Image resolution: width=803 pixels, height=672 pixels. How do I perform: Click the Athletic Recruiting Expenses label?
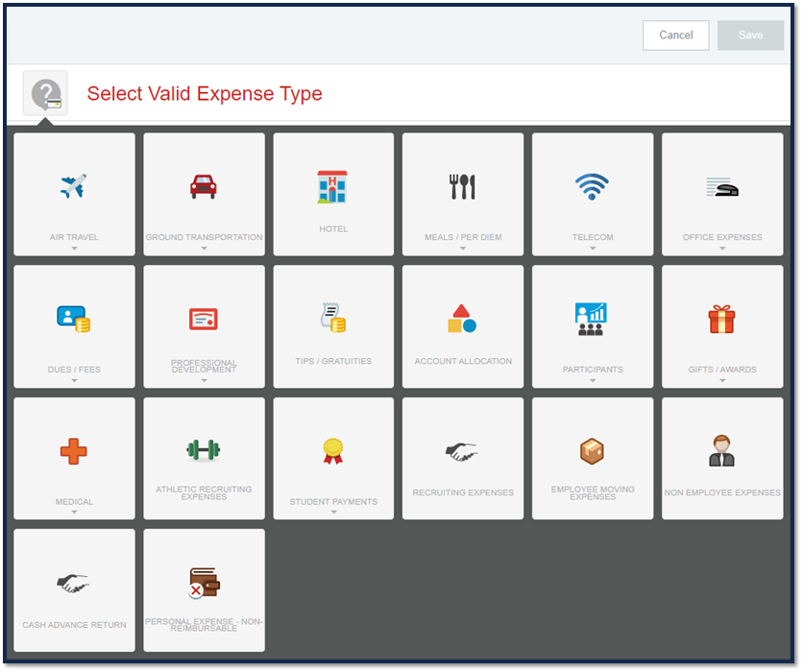pyautogui.click(x=204, y=492)
